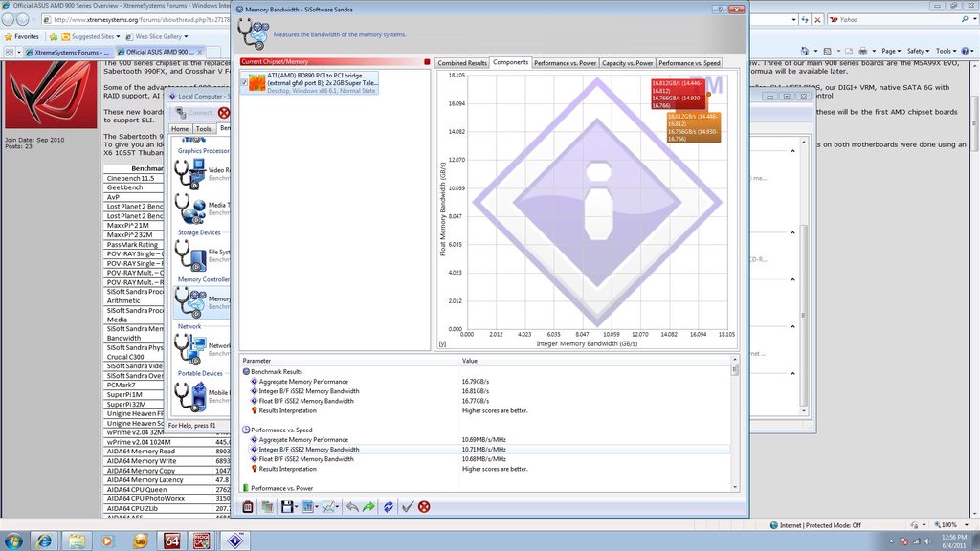Click the IE Quick Tabs grid icon
The height and width of the screenshot is (551, 980).
pyautogui.click(x=10, y=52)
